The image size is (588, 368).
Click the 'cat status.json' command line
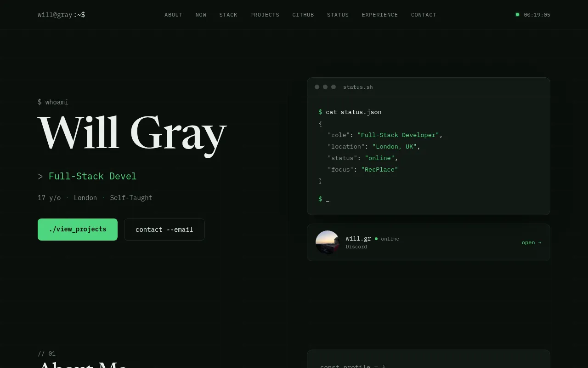pos(354,112)
